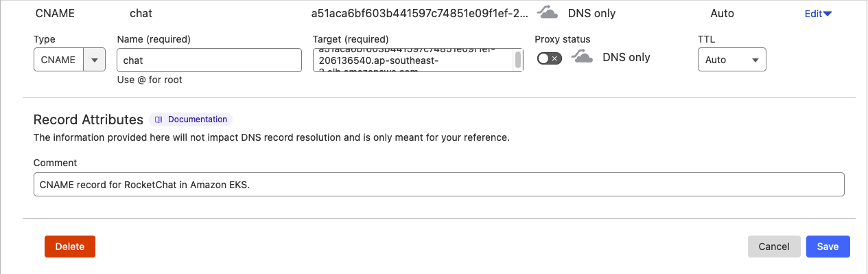Click the Auto TTL value in record row
Image resolution: width=868 pixels, height=274 pixels.
tap(722, 14)
